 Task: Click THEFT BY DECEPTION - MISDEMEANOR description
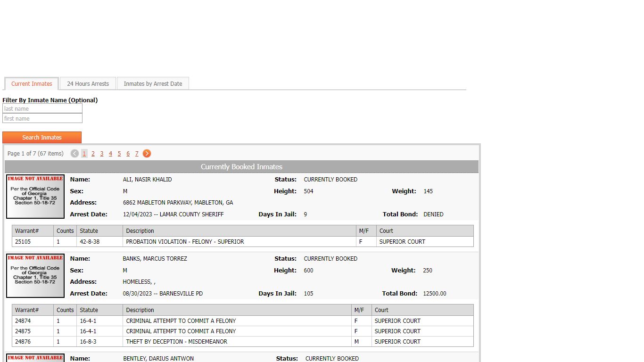coord(176,342)
